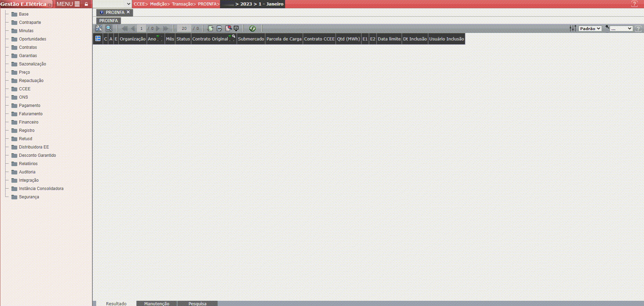Expand the Contratos folder in tree
The width and height of the screenshot is (644, 306).
click(28, 47)
